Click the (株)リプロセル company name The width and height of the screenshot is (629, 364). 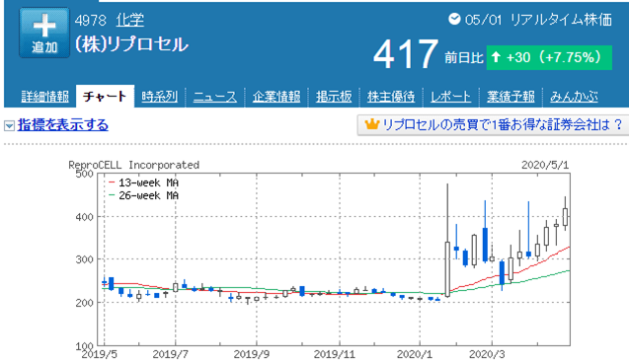pyautogui.click(x=131, y=44)
